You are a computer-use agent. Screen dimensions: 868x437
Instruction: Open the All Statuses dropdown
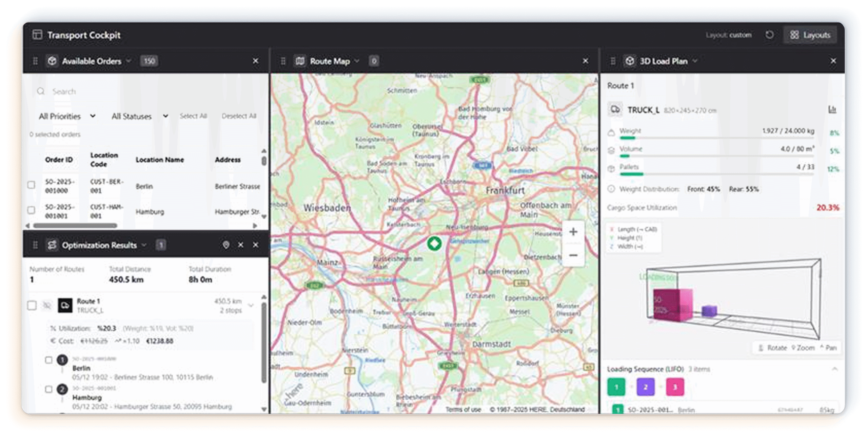(139, 116)
